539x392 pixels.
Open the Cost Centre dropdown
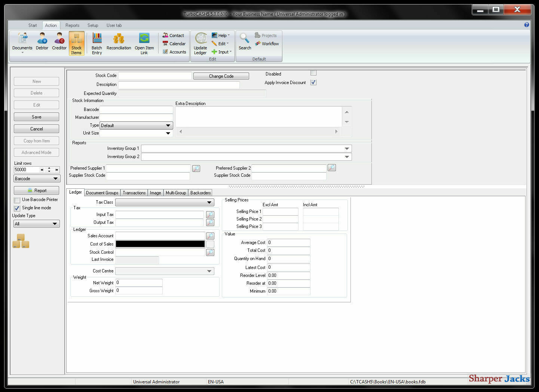click(x=165, y=271)
